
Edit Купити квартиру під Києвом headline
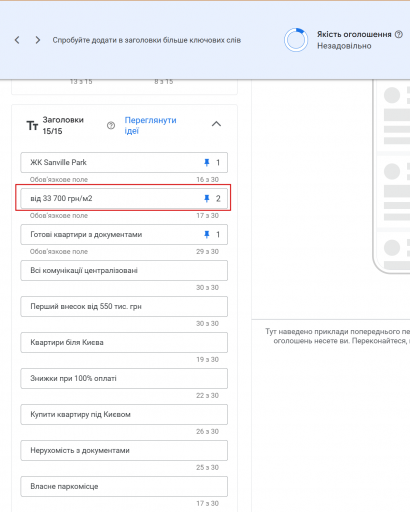click(x=124, y=414)
